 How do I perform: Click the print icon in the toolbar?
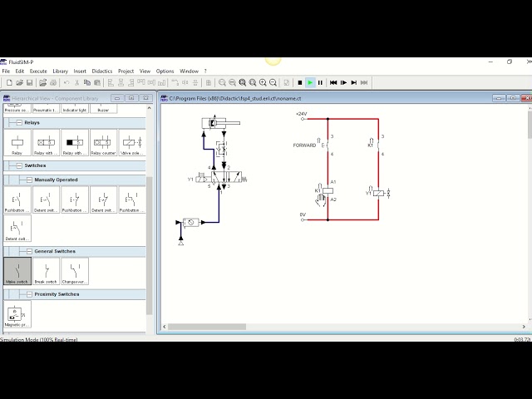53,82
